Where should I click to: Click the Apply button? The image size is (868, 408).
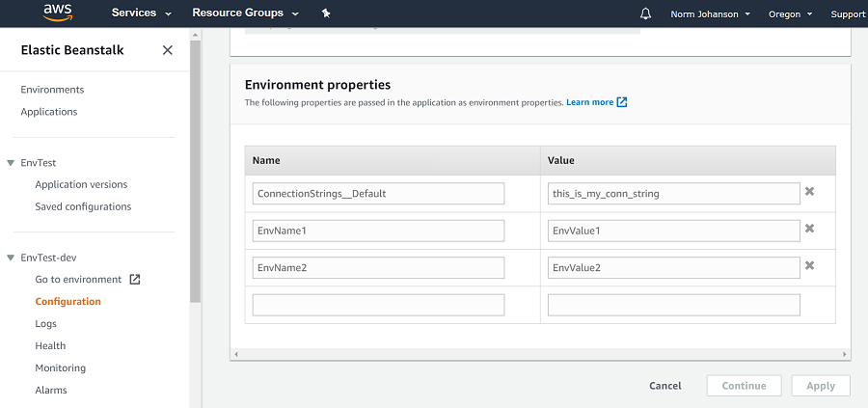coord(820,386)
